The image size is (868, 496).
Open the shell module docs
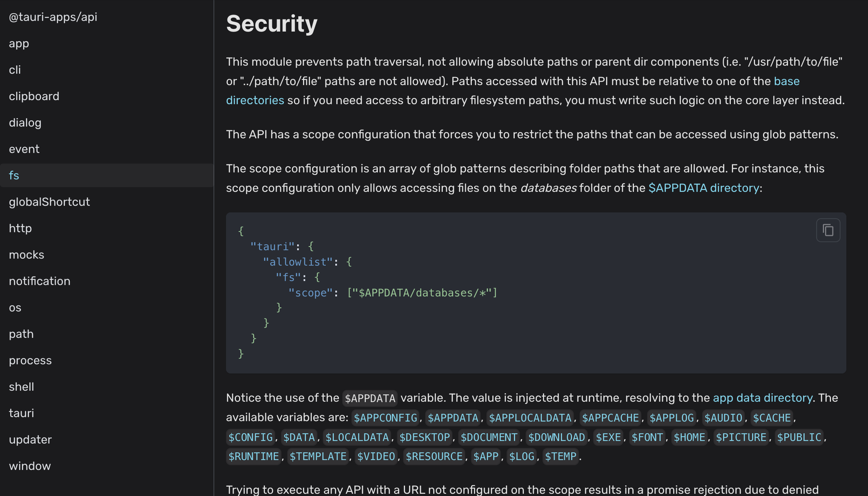pyautogui.click(x=21, y=386)
